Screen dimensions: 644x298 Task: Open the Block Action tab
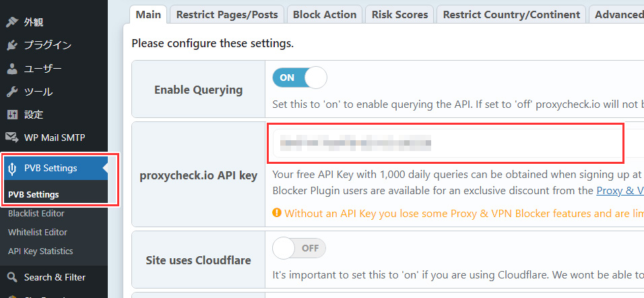click(325, 15)
